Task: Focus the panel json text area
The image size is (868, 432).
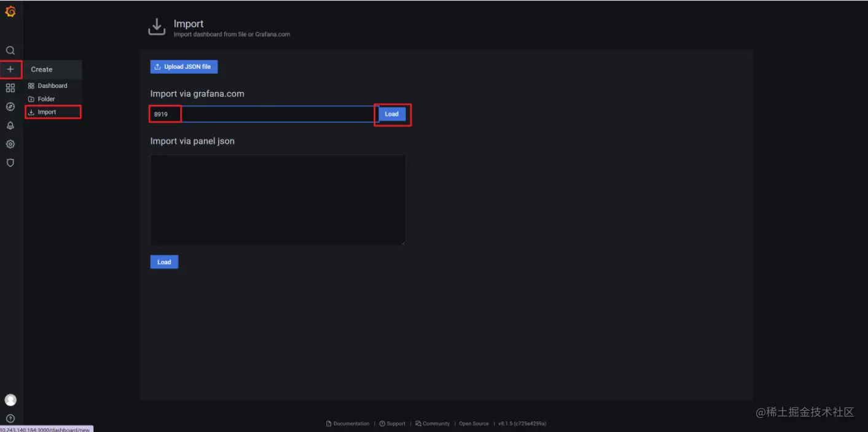Action: click(278, 200)
